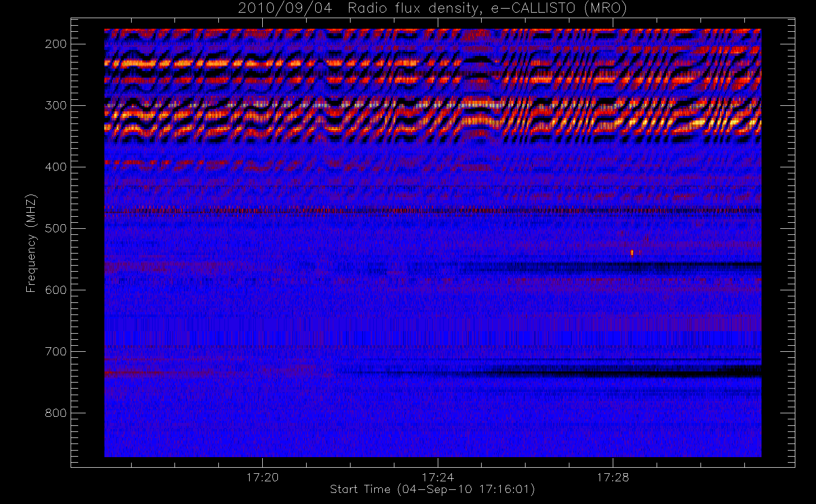Click the plot title mentioning e-CALLISTO (MRO)
Viewport: 816px width, 504px height.
432,9
